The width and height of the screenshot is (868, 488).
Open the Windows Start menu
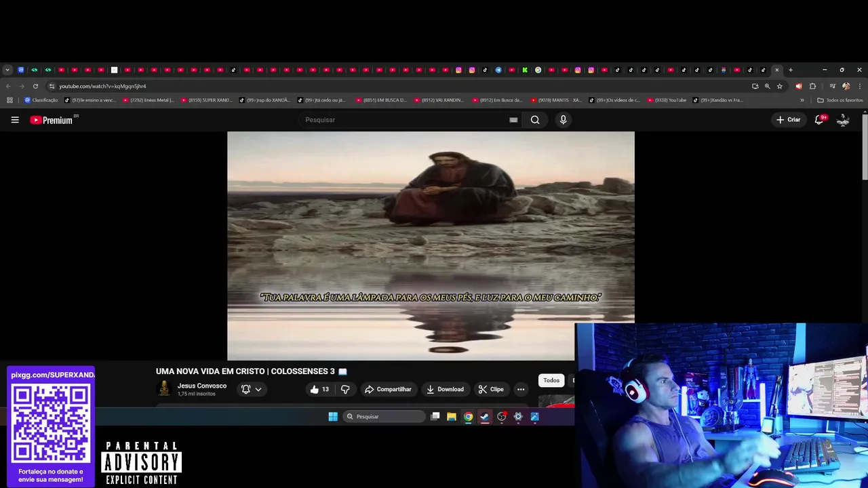tap(333, 417)
